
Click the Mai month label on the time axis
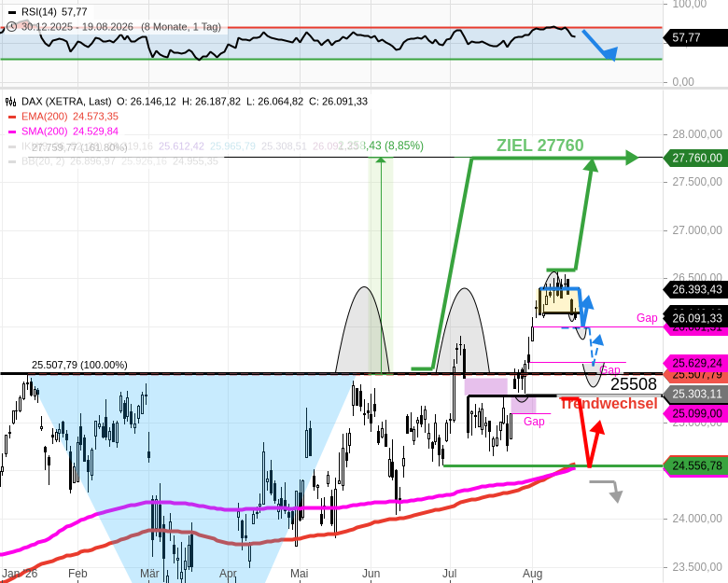[x=299, y=574]
